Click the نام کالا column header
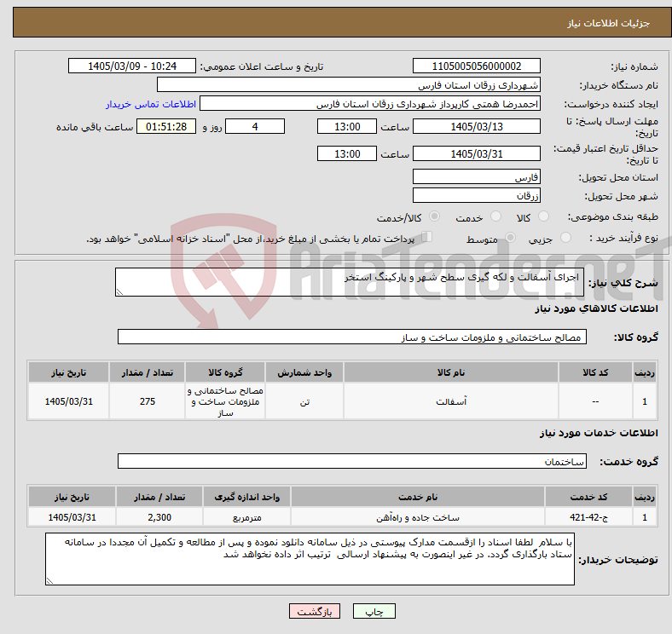The image size is (672, 634). point(451,372)
